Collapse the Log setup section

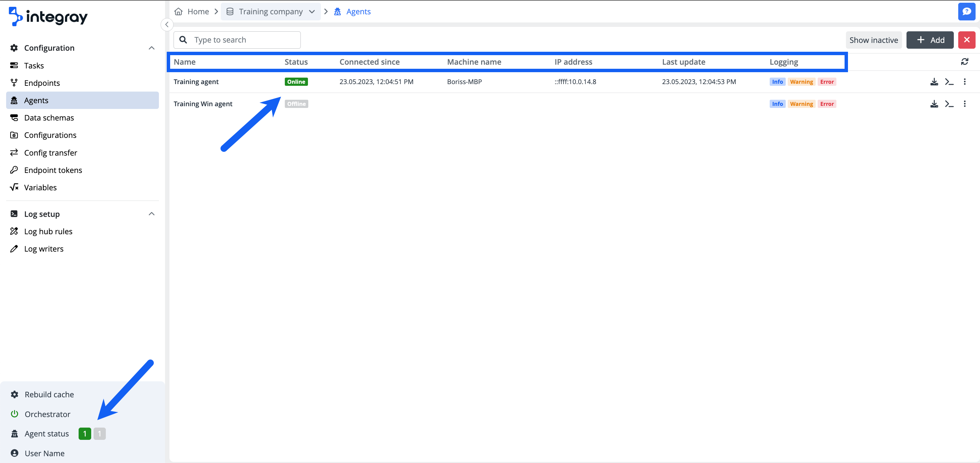tap(151, 214)
